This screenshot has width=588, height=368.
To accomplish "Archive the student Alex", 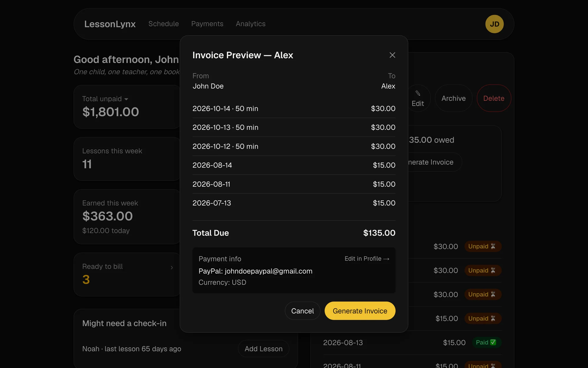I will (x=453, y=98).
